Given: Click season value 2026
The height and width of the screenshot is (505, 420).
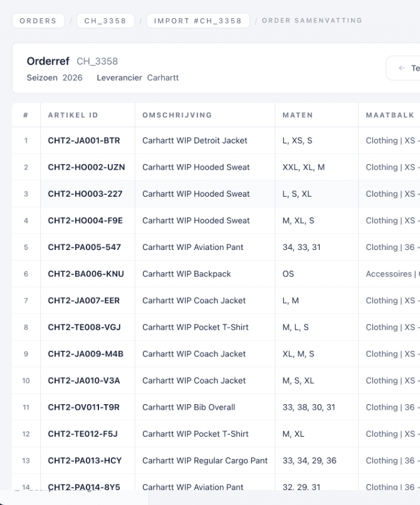Looking at the screenshot, I should (x=73, y=78).
